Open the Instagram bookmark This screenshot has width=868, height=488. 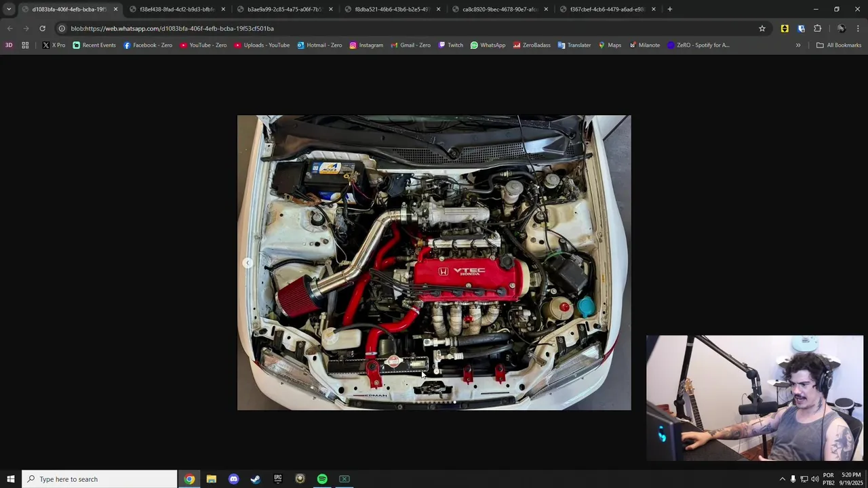(x=366, y=45)
